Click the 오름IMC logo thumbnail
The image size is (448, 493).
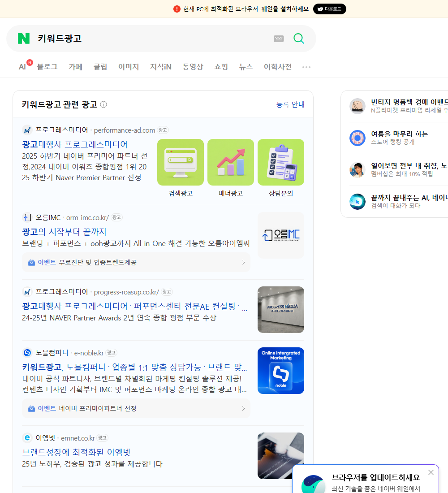281,235
